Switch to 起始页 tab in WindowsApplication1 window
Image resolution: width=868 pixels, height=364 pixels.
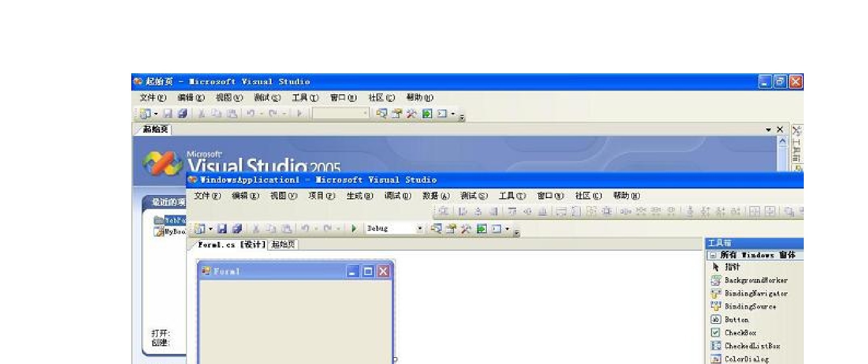284,244
